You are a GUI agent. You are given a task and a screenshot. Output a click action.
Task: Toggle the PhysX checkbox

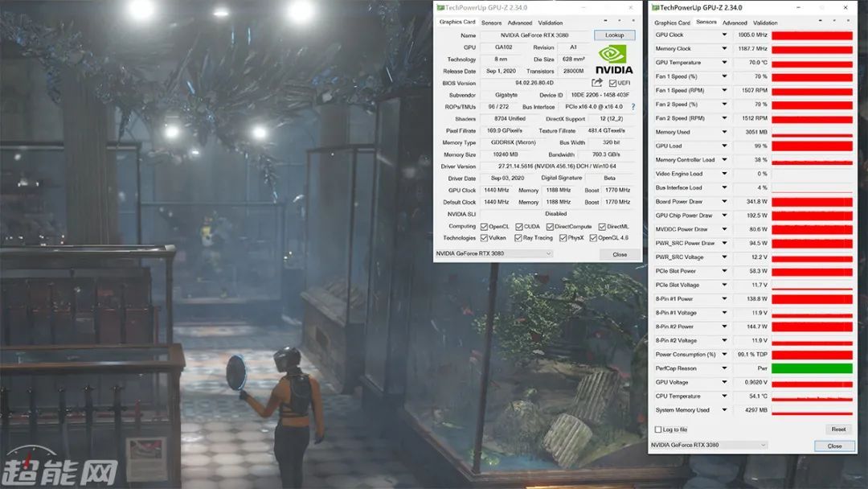click(x=563, y=237)
